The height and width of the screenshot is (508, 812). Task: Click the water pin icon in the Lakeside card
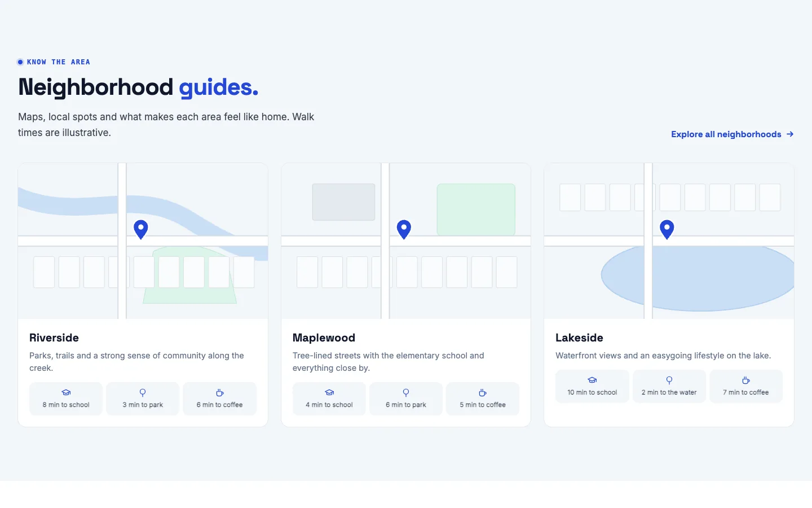669,380
